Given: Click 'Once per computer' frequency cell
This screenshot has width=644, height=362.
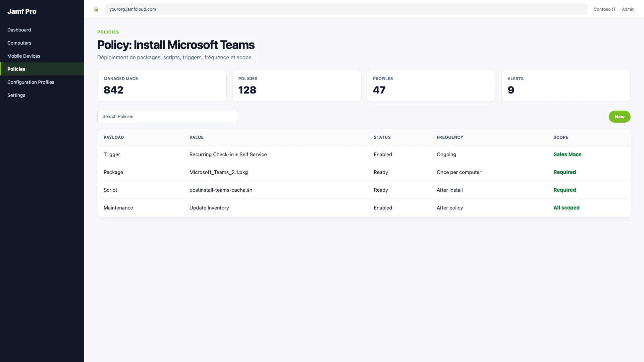Looking at the screenshot, I should tap(459, 172).
